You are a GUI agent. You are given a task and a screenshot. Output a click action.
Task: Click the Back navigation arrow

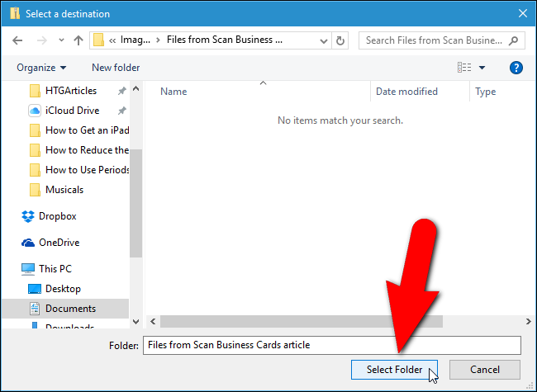[x=18, y=40]
